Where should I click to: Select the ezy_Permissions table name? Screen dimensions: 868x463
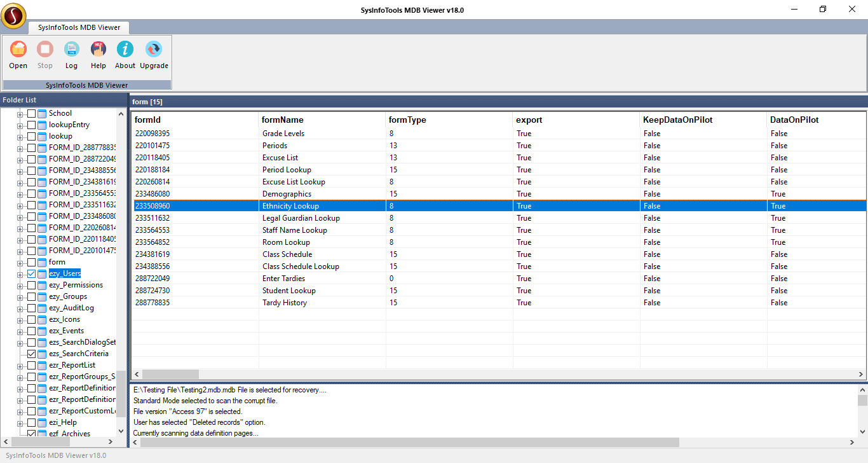pyautogui.click(x=76, y=285)
